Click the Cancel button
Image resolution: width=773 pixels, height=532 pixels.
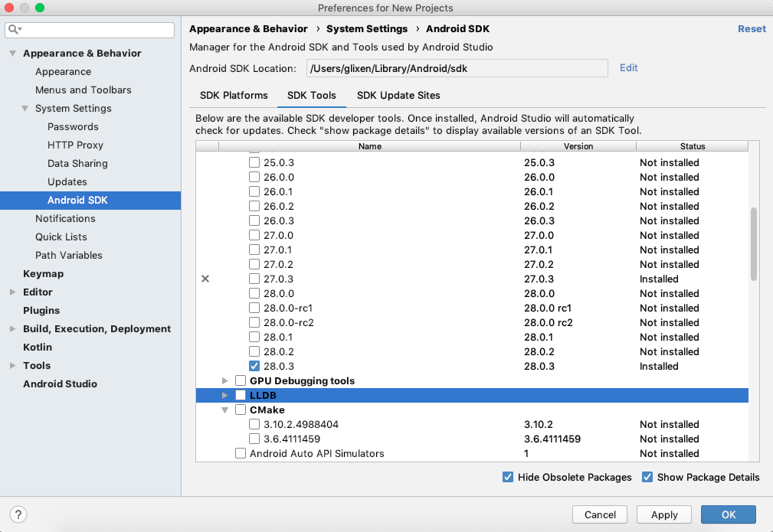pos(600,514)
